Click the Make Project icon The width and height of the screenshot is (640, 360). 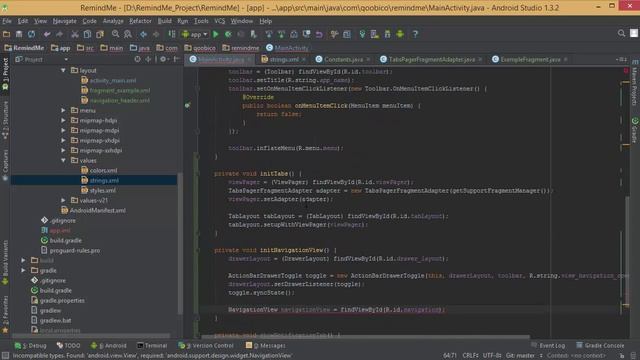coord(172,34)
